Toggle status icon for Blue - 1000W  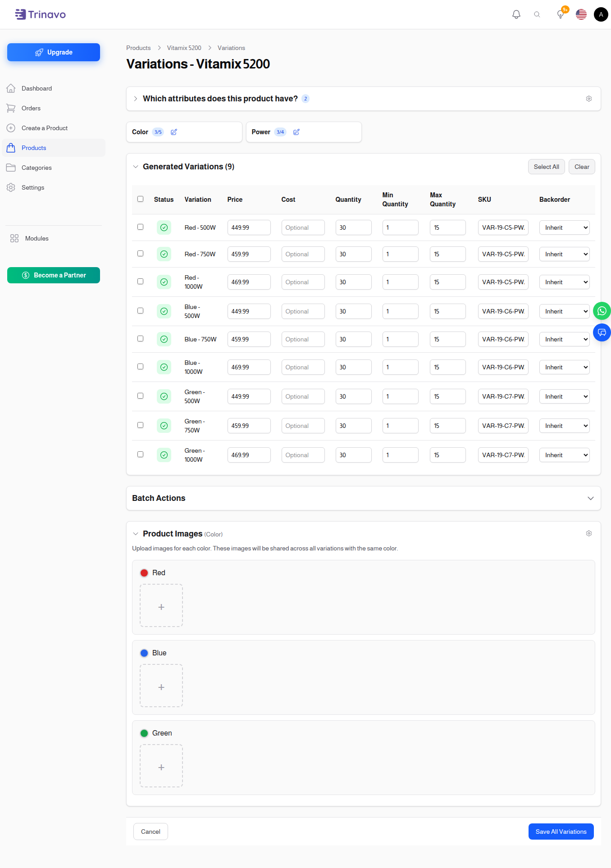tap(164, 367)
